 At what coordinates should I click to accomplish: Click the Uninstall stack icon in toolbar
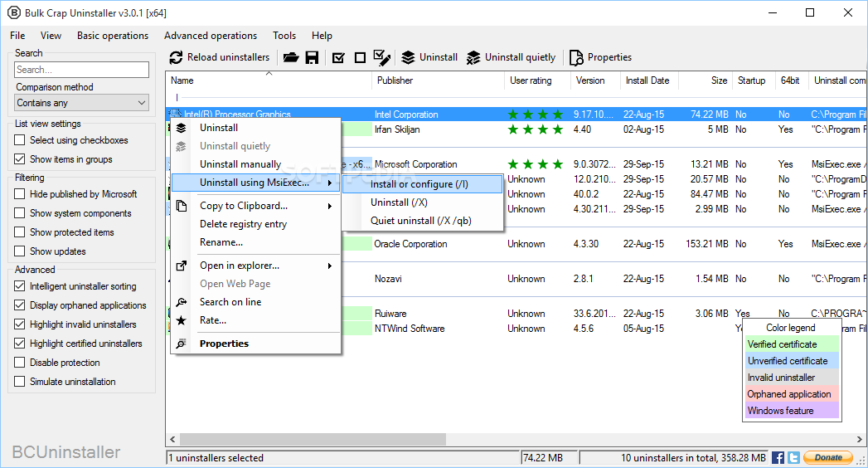click(408, 57)
